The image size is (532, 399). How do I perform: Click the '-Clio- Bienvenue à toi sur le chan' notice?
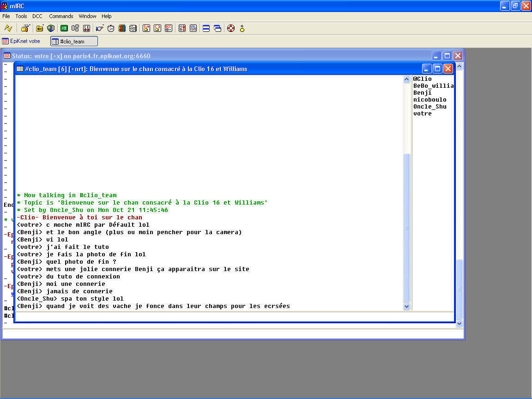79,218
